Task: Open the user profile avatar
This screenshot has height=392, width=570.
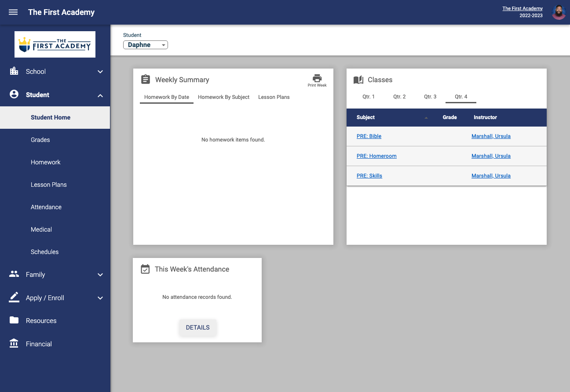Action: pyautogui.click(x=559, y=12)
